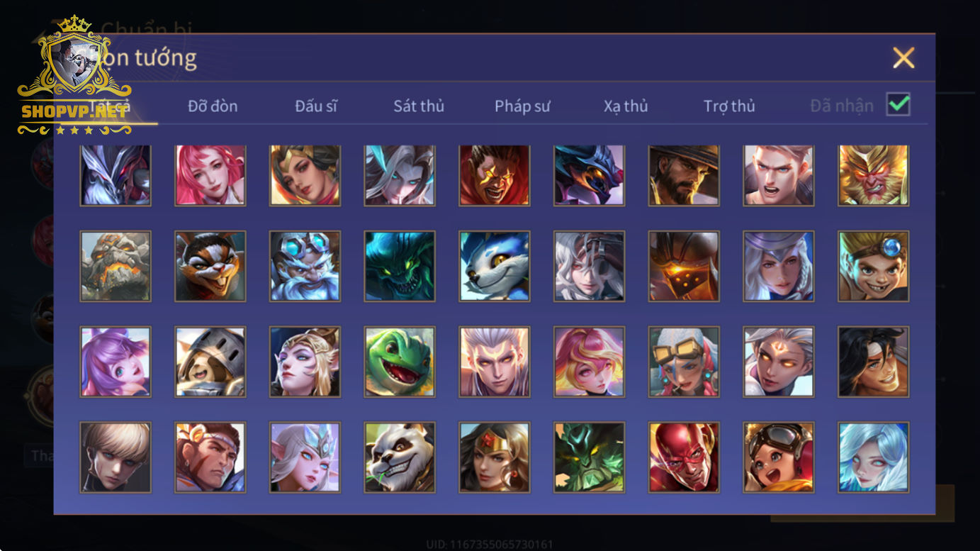This screenshot has height=551, width=980.
Task: Choose the green tree monster hero
Action: pyautogui.click(x=590, y=457)
